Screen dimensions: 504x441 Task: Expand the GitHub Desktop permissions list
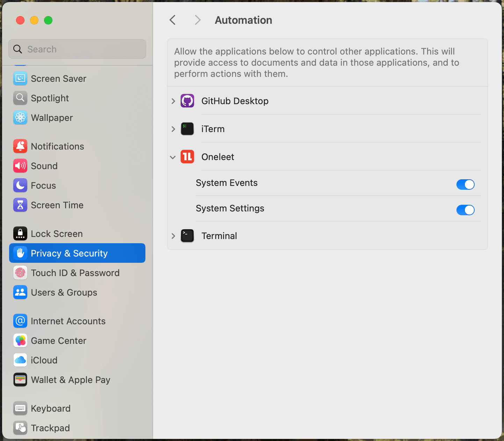pos(173,101)
